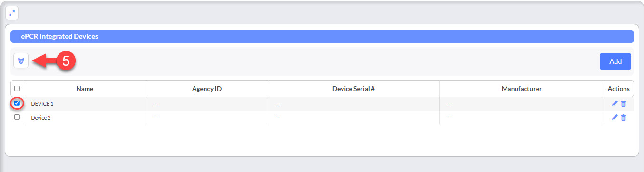Sort by Device Serial # column header

pos(353,89)
